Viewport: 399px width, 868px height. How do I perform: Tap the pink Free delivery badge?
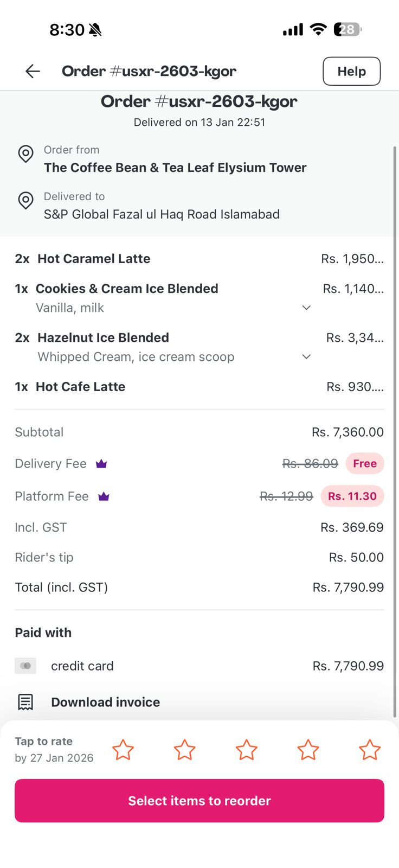[x=365, y=464]
